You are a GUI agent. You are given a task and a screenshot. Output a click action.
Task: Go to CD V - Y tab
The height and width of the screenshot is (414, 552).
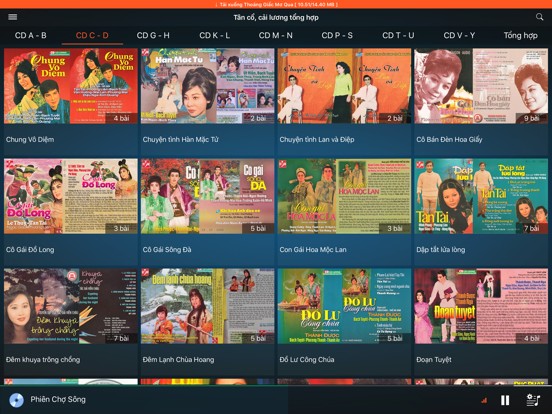pyautogui.click(x=459, y=36)
